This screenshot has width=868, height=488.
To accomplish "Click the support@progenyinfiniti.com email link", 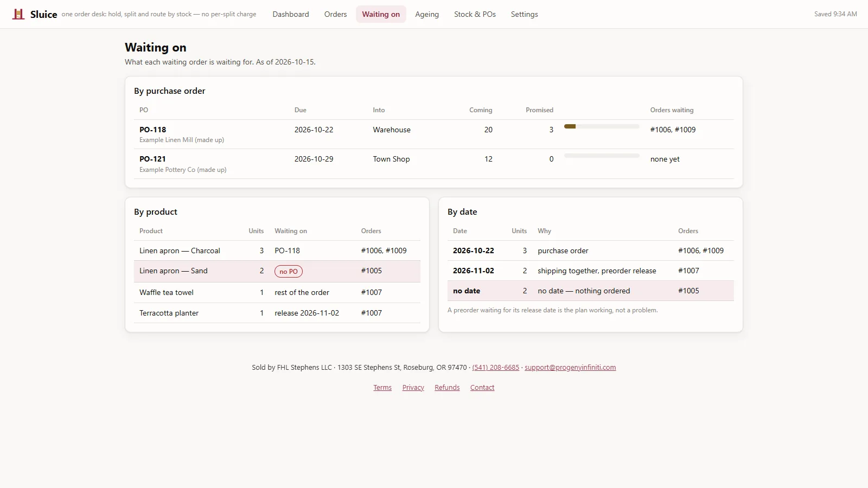I will click(570, 367).
